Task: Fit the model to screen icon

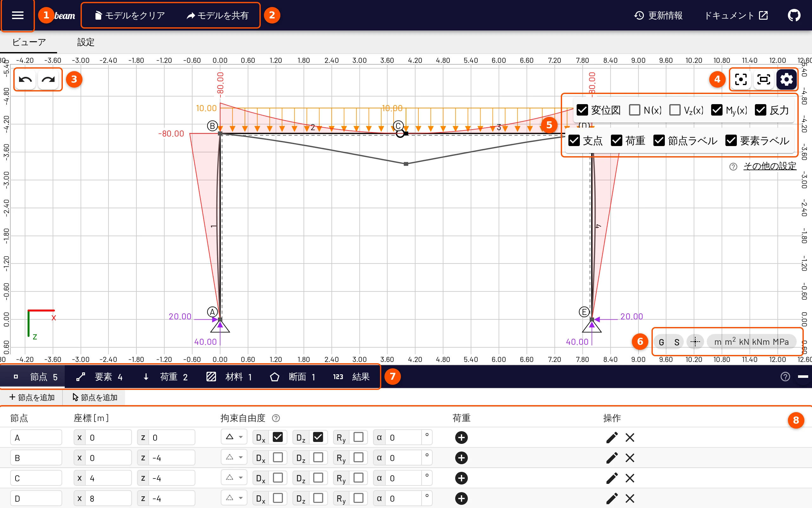Action: [x=763, y=80]
